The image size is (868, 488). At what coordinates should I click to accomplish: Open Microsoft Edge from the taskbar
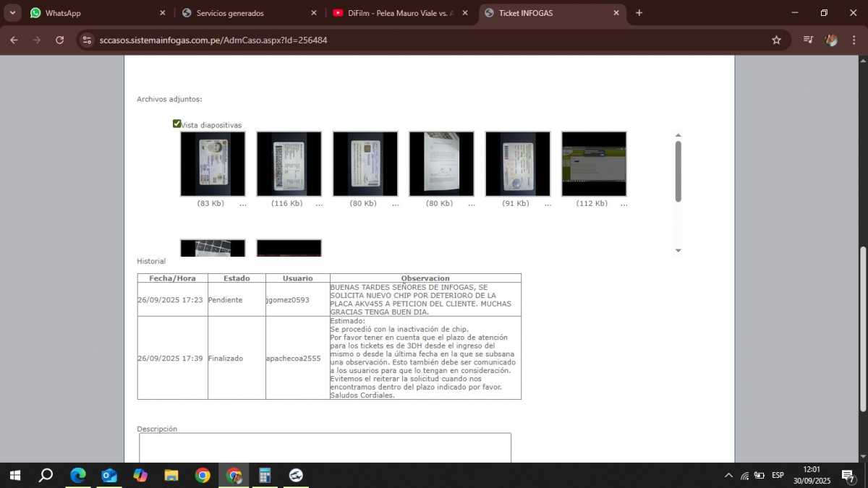point(78,475)
